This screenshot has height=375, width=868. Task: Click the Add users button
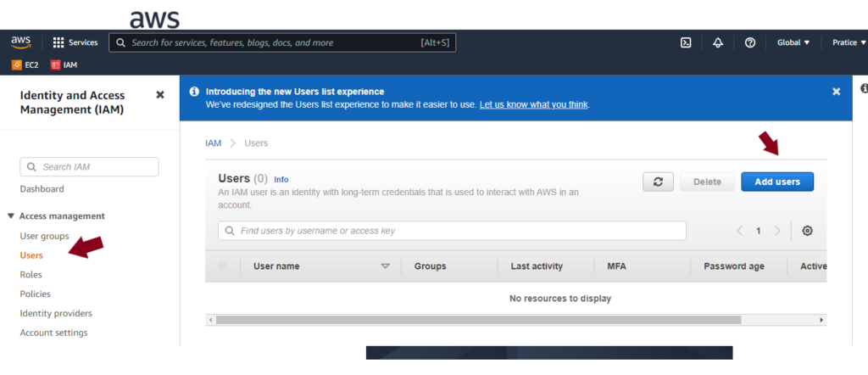click(777, 182)
